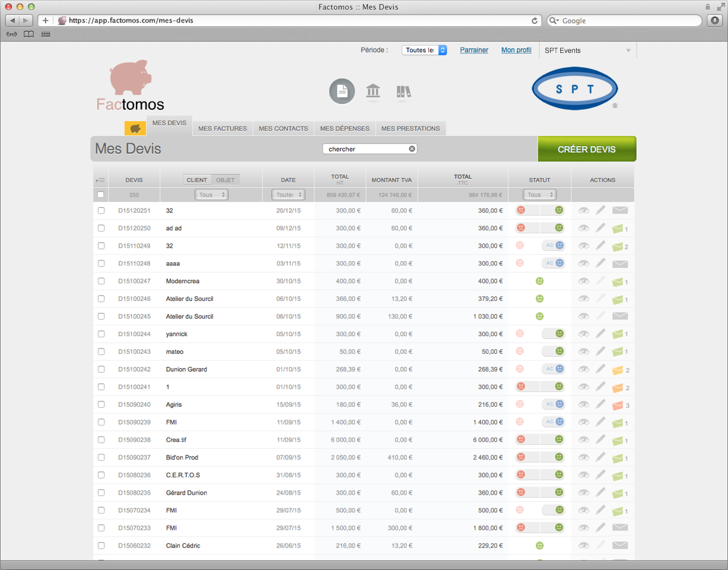
Task: Toggle status switch for Bid'on Prod quote
Action: (539, 458)
